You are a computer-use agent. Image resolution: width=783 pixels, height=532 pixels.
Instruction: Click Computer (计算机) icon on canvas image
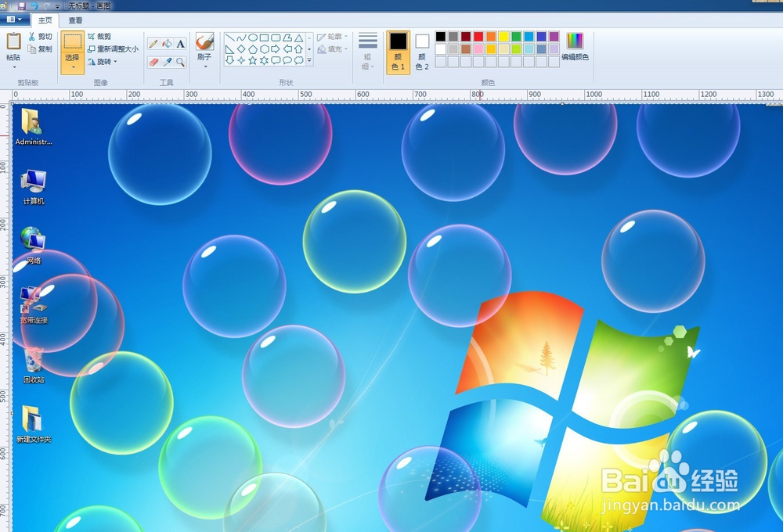coord(34,187)
